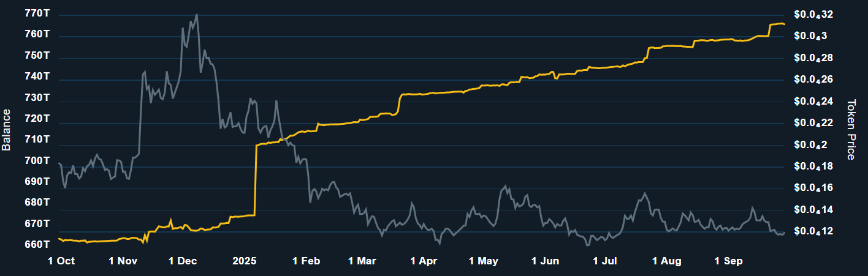Click the gray price line's starting point at left
The image size is (868, 276).
point(59,163)
